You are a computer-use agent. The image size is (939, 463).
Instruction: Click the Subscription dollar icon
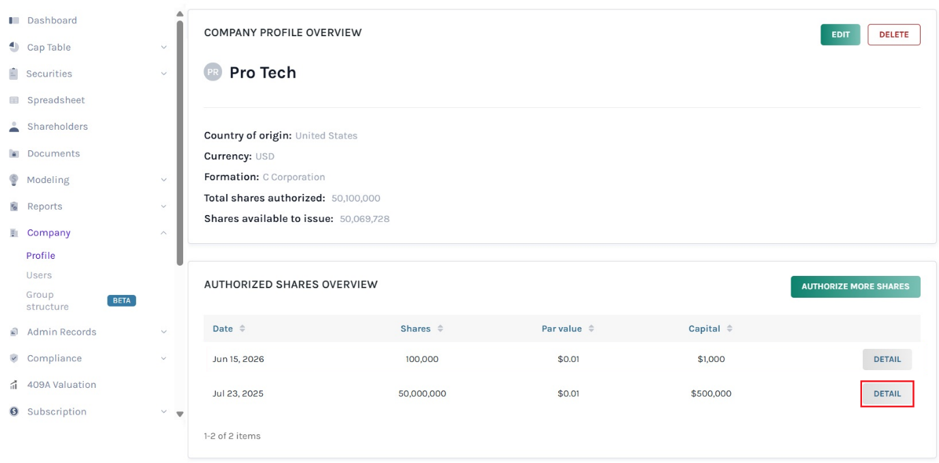tap(14, 411)
